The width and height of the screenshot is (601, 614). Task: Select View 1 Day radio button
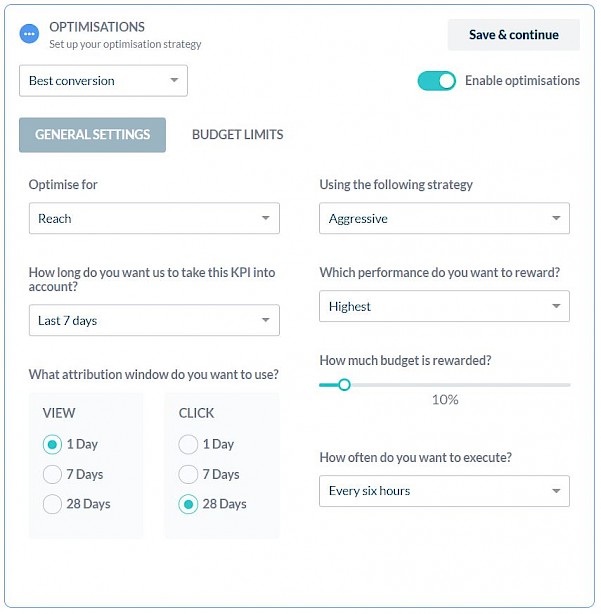point(52,444)
